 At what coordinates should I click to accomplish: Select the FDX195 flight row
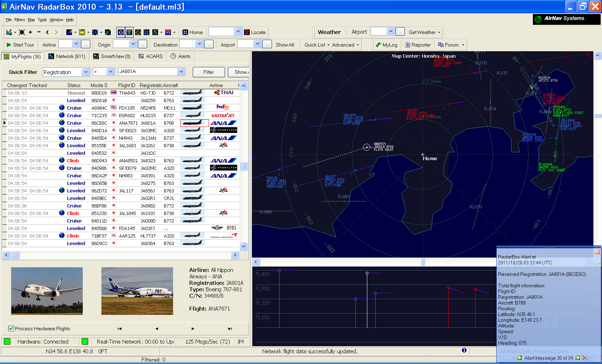[121, 108]
